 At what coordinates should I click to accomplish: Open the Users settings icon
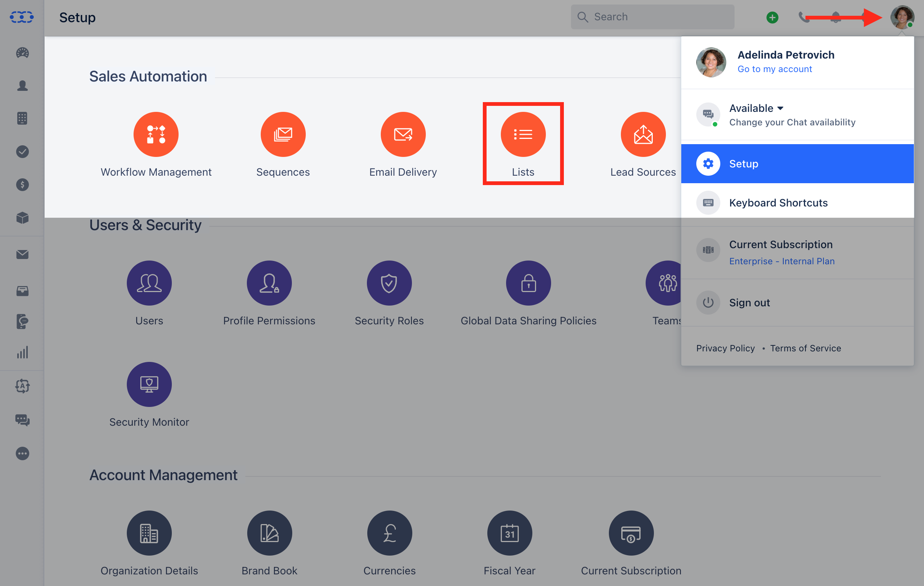point(149,283)
